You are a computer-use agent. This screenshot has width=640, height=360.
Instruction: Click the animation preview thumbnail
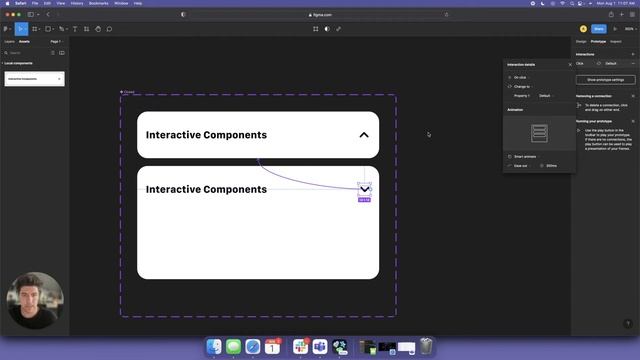[x=539, y=133]
